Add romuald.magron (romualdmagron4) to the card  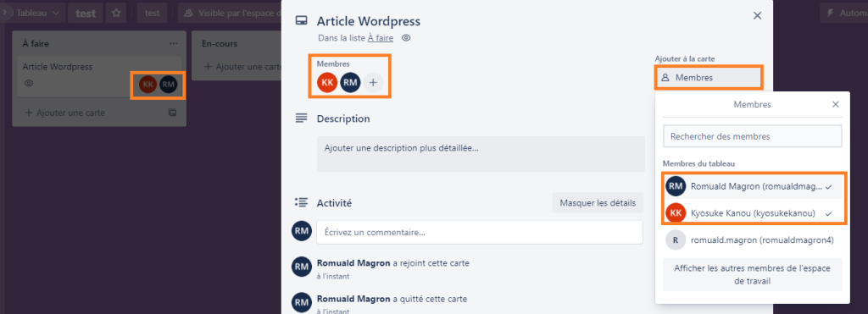753,240
